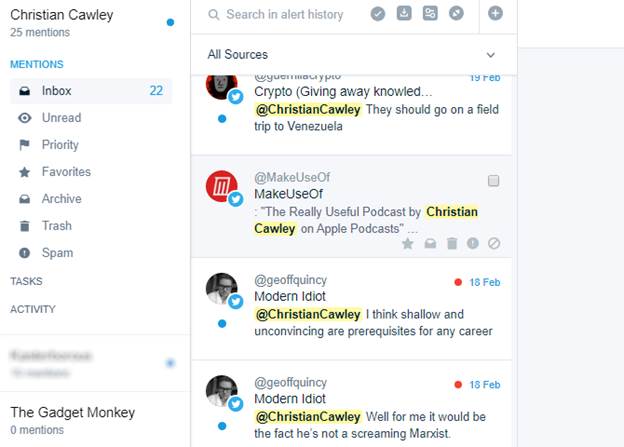
Task: Click the Search in alert history field
Action: point(285,15)
